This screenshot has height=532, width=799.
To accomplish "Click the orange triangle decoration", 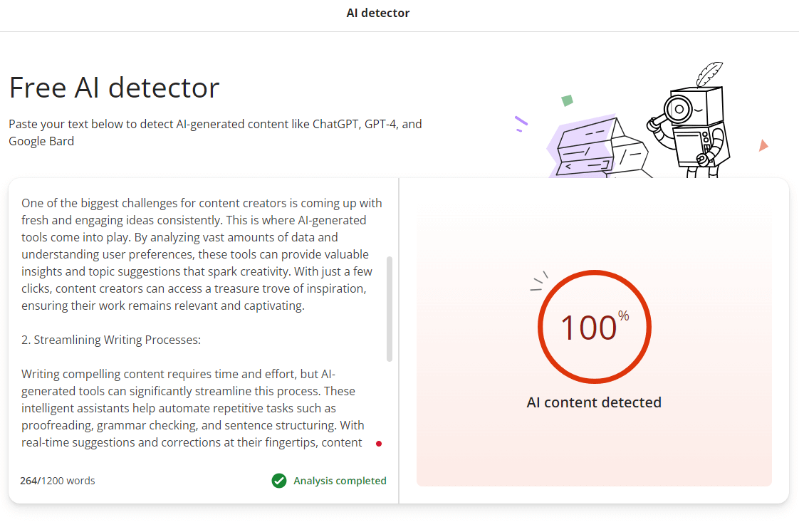I will 763,145.
